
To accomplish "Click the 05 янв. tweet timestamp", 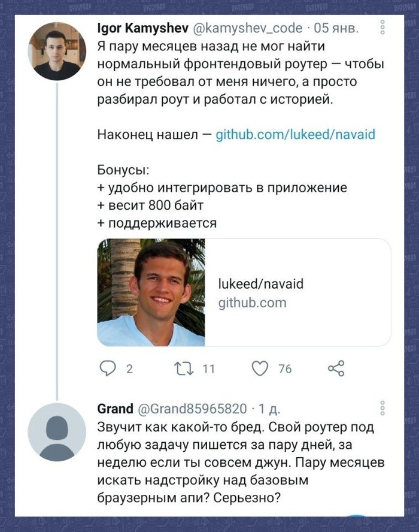I will [x=337, y=28].
